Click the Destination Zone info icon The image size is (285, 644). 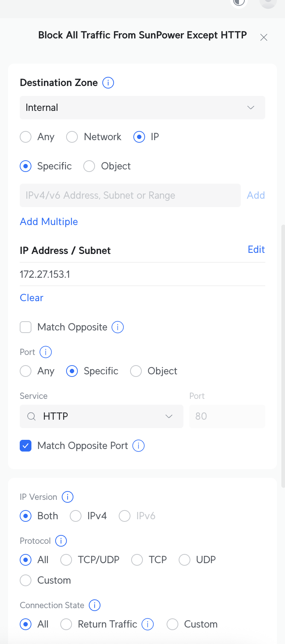[108, 83]
